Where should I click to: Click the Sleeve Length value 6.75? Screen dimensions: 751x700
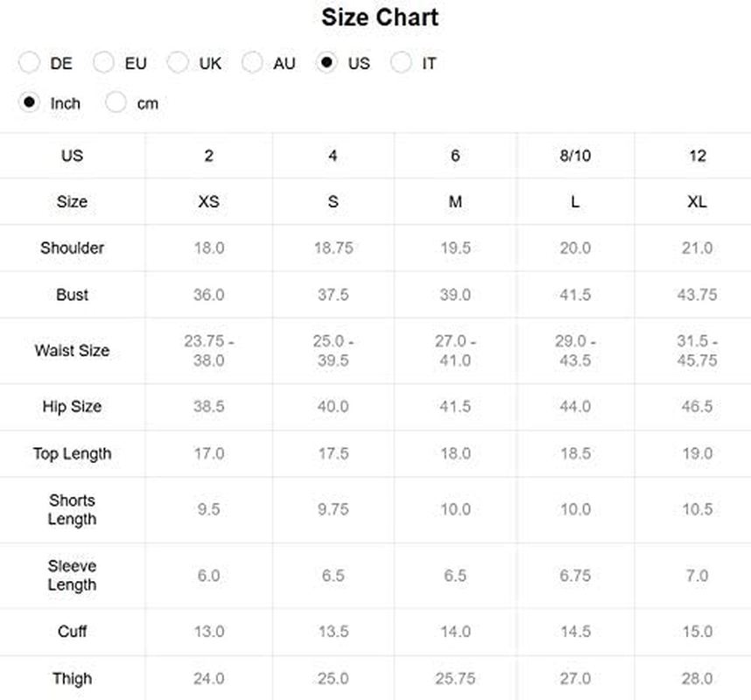click(x=575, y=576)
